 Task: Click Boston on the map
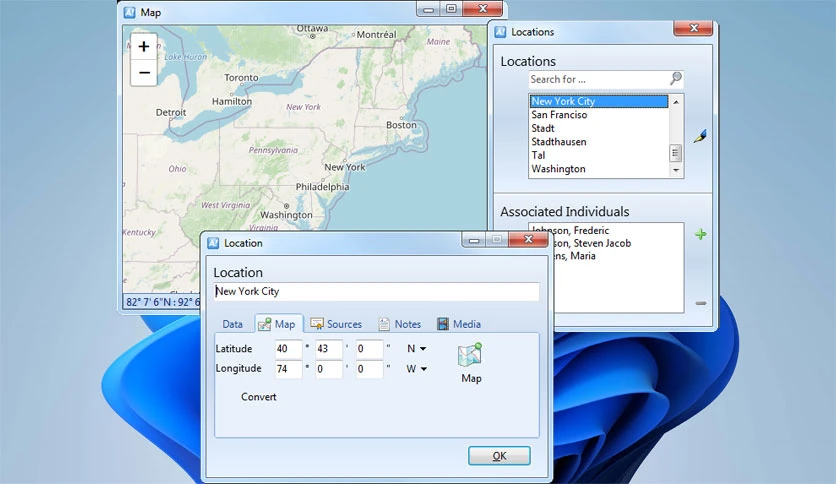click(x=401, y=125)
